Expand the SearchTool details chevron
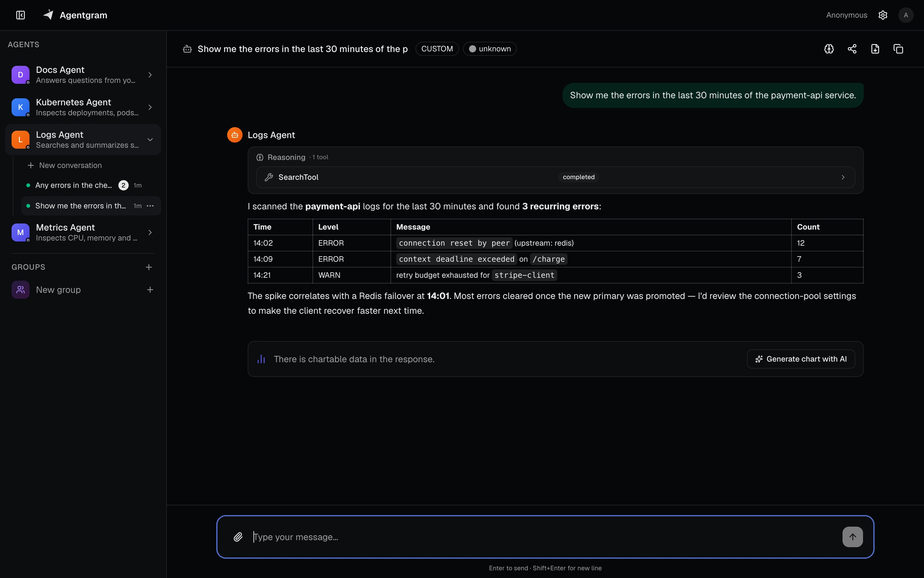 coord(843,177)
